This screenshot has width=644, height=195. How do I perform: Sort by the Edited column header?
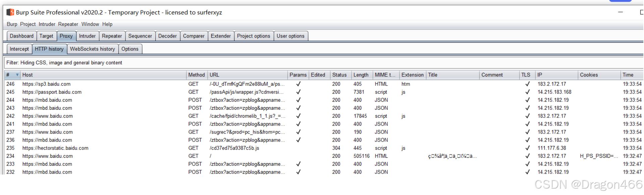click(x=319, y=75)
